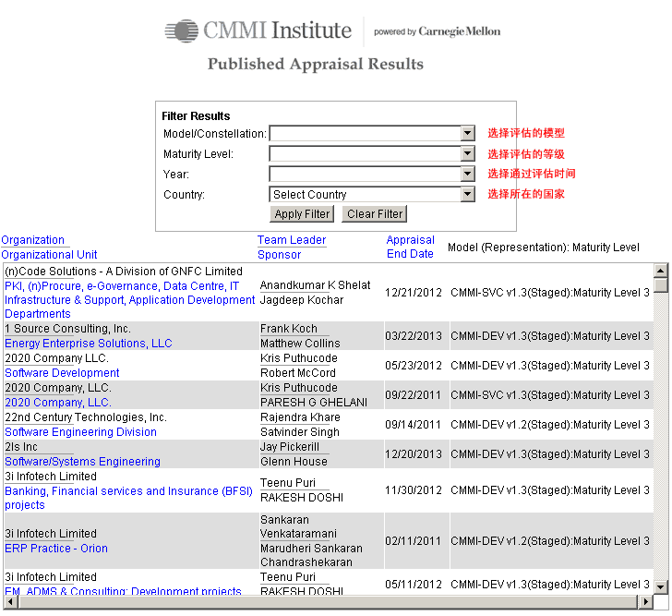Click the scroll up arrow of results list
The image size is (672, 616).
(661, 271)
